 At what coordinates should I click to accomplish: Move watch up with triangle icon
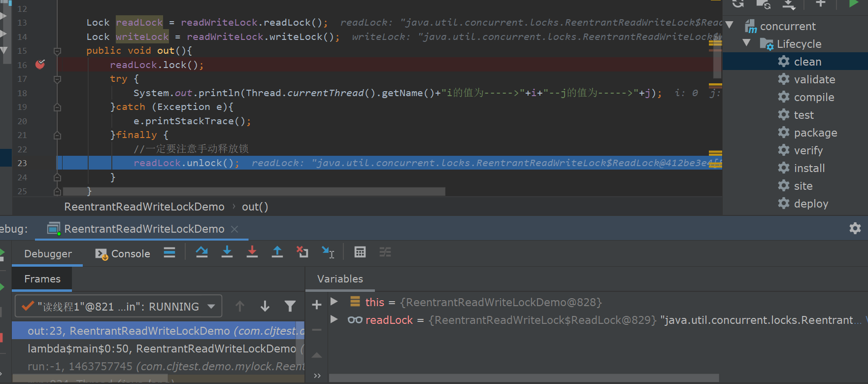(317, 355)
